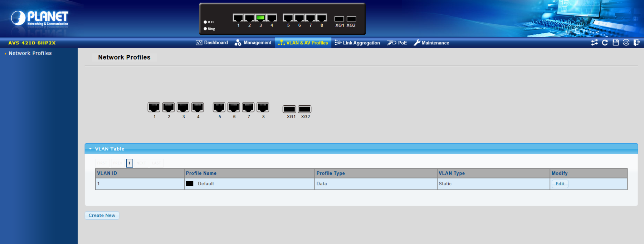Open the Link Aggregation menu
Screen dimensions: 644x244
[x=357, y=43]
